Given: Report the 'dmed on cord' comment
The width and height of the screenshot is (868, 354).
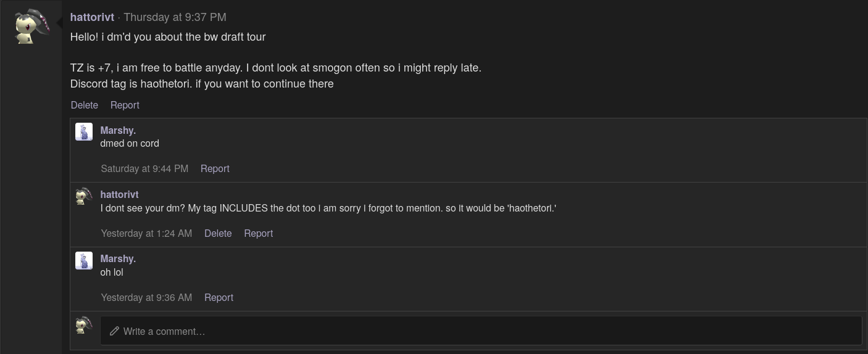Looking at the screenshot, I should coord(215,168).
